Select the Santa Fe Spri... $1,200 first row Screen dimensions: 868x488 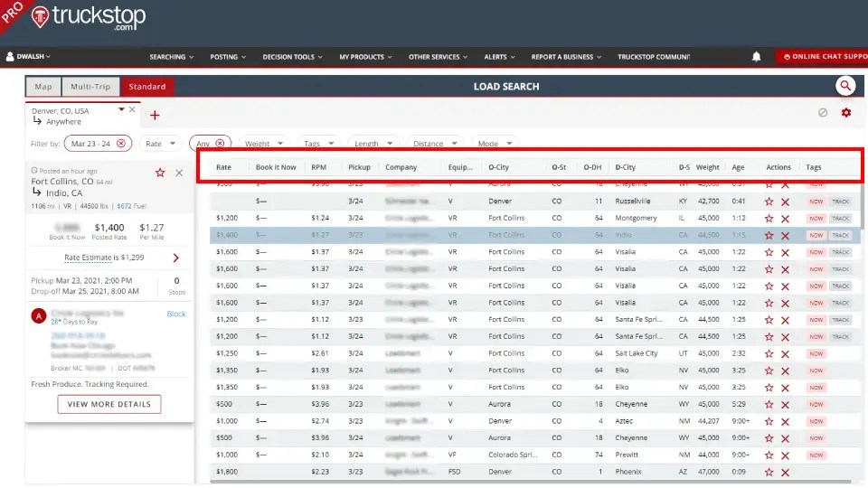534,320
